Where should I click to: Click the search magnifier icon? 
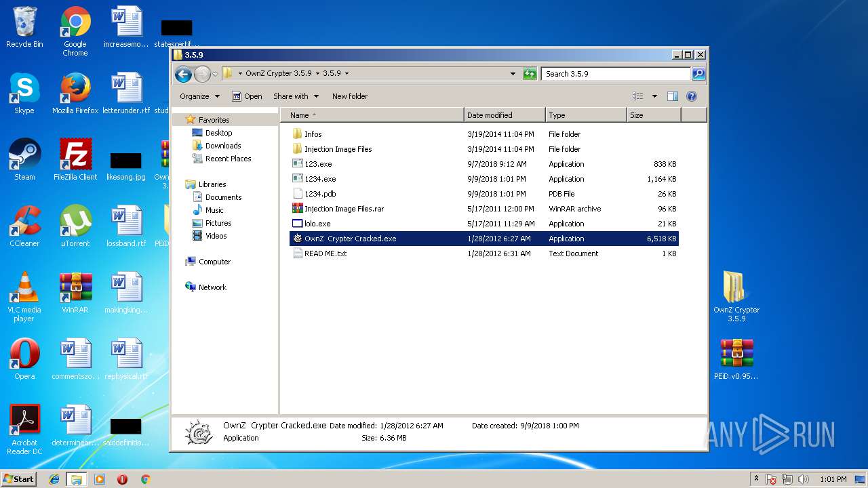point(698,74)
